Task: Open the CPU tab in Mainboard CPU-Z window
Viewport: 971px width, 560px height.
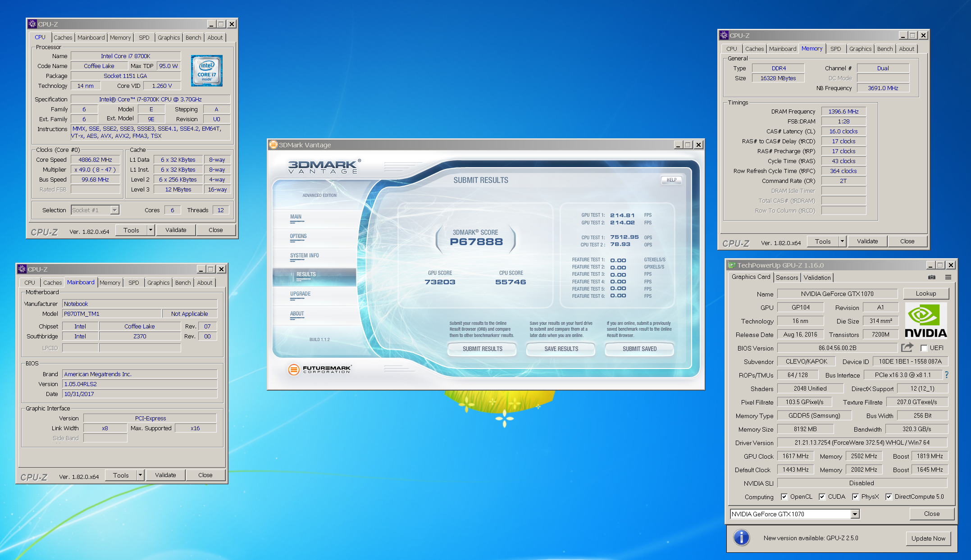Action: tap(30, 282)
